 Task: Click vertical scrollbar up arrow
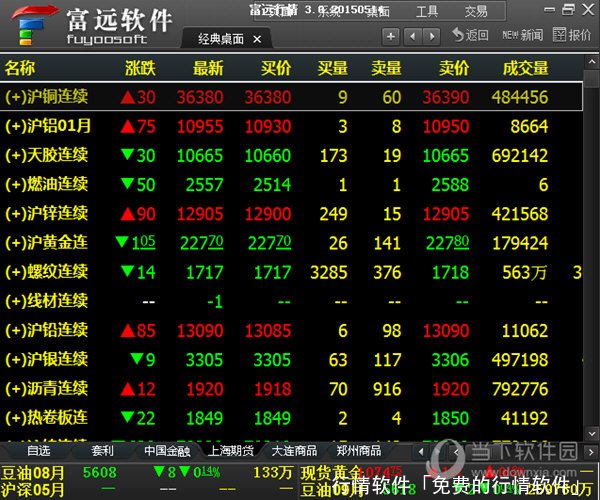click(x=592, y=62)
